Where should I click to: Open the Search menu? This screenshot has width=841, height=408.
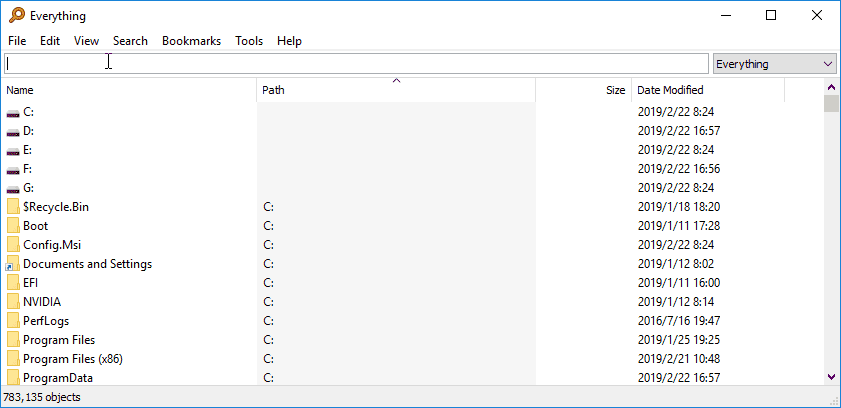130,41
